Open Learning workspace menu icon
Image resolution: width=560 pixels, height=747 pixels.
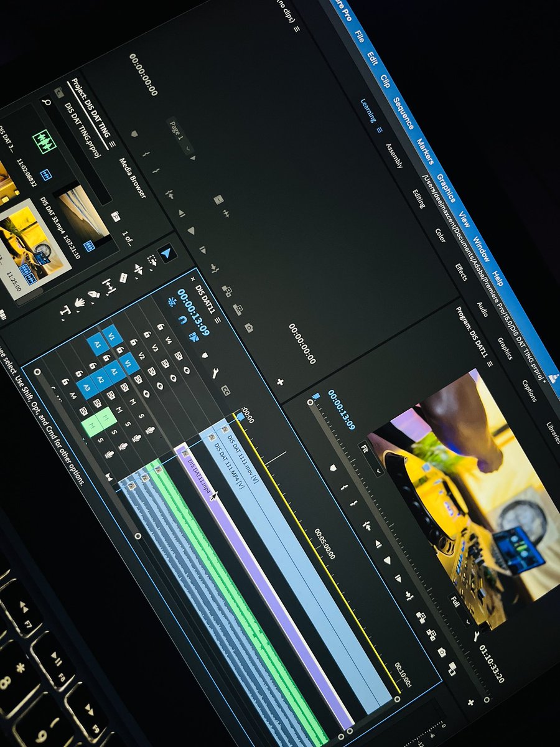click(379, 131)
